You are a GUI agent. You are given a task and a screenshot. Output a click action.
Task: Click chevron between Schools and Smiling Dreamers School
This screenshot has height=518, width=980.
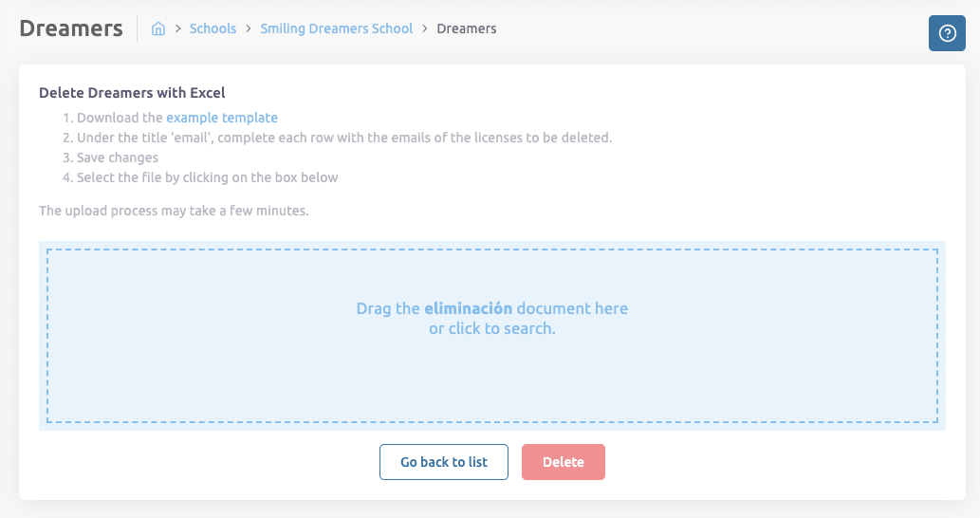(249, 29)
